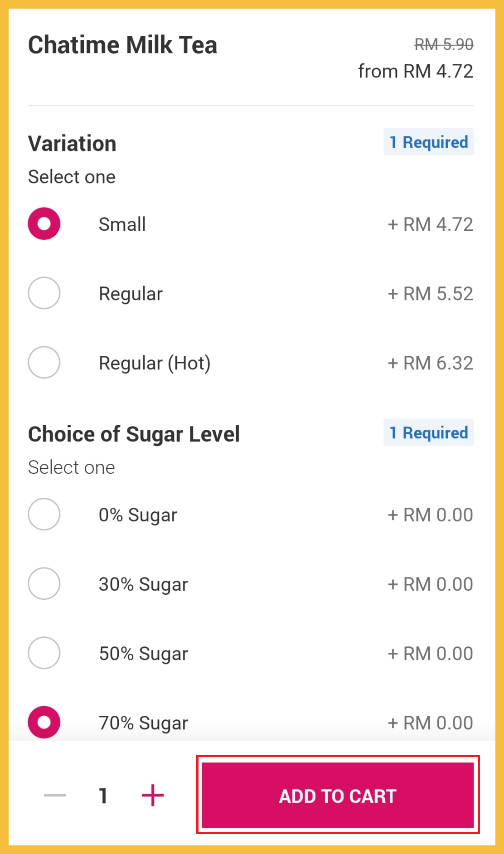The image size is (504, 854).
Task: Decrease quantity with the minus icon
Action: (55, 796)
